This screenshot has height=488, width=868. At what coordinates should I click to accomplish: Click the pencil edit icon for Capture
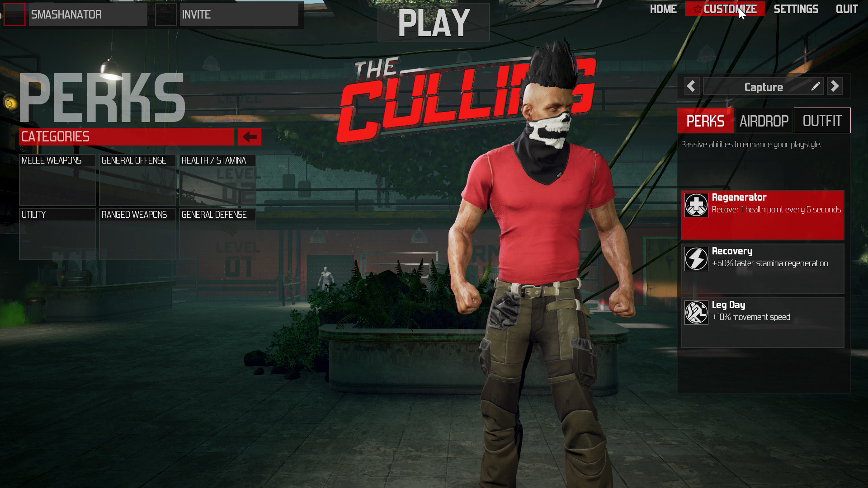coord(816,86)
